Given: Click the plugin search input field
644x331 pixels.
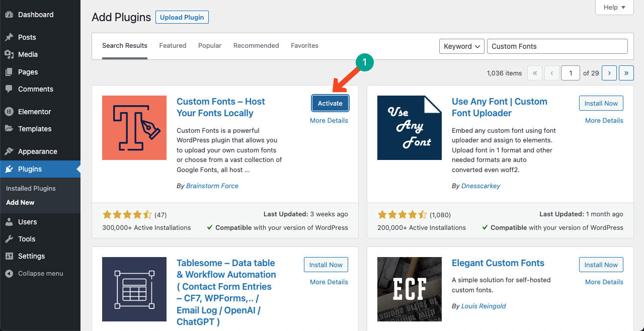Looking at the screenshot, I should click(x=557, y=46).
